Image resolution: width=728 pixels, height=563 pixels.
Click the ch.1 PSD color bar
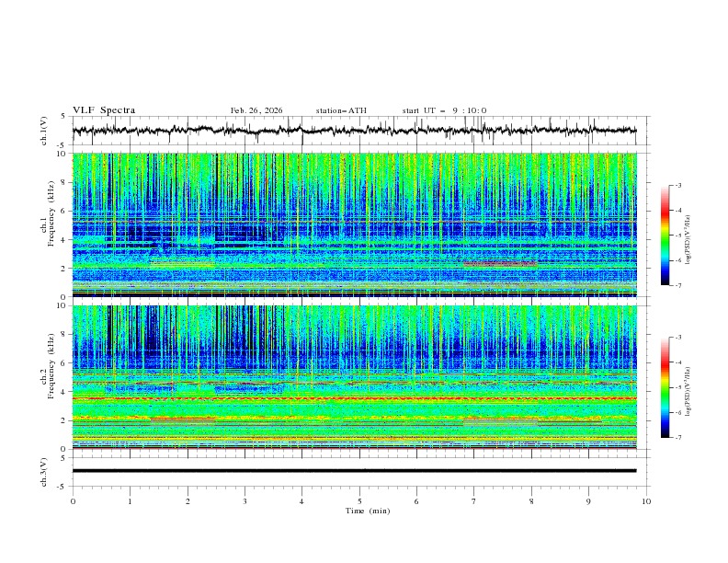(665, 235)
